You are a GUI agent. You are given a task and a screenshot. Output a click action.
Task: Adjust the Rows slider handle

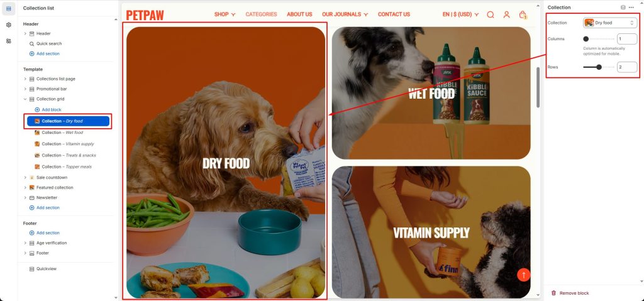pyautogui.click(x=599, y=67)
